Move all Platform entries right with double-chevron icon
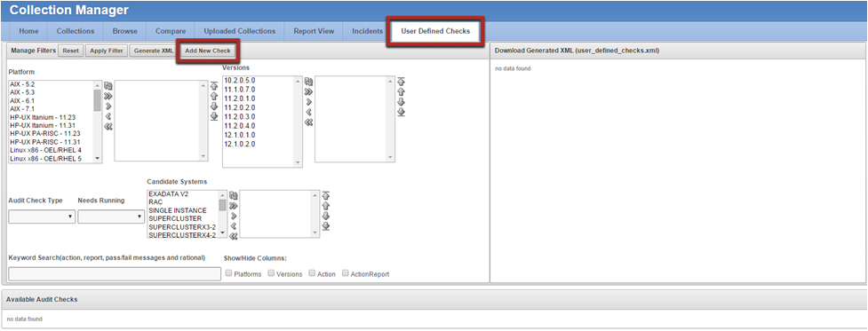Viewport: 868px width, 331px height. 108,96
